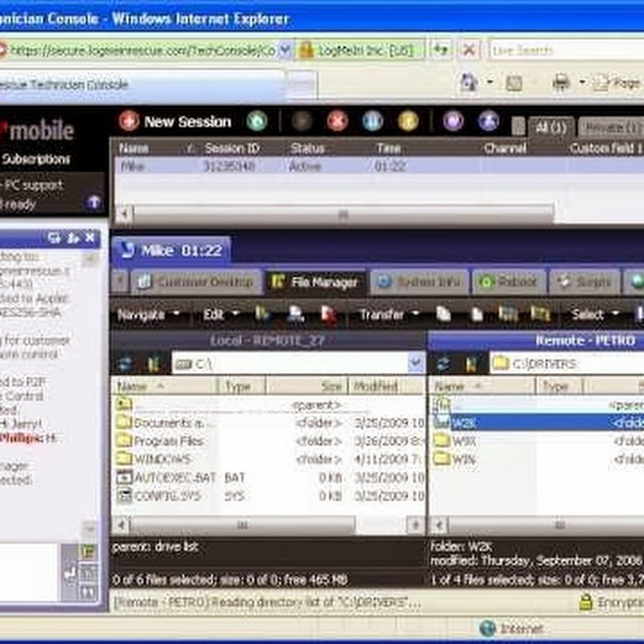The image size is (644, 644).
Task: Click the green icon beside New Session
Action: click(x=256, y=121)
